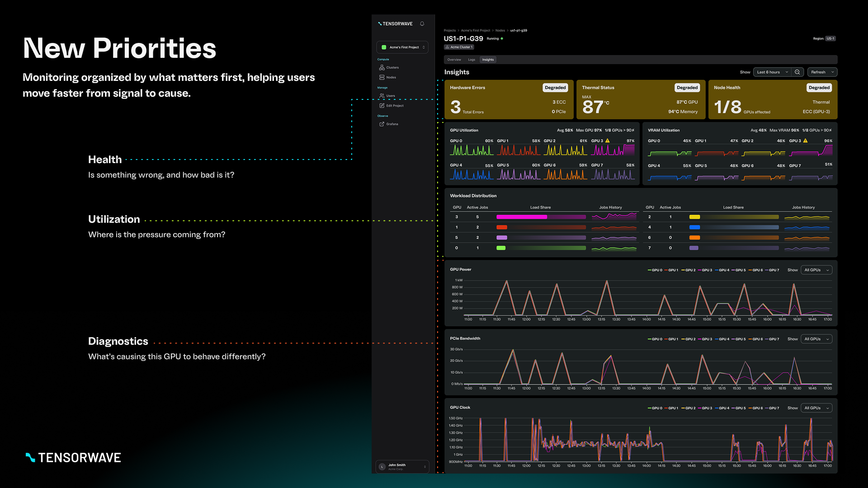Image resolution: width=868 pixels, height=488 pixels.
Task: Click the Acme Cluster 1 tag
Action: tap(459, 47)
